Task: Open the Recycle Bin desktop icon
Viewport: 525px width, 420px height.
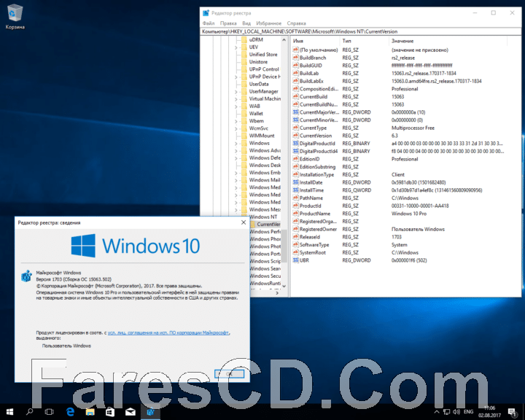Action: [15, 17]
